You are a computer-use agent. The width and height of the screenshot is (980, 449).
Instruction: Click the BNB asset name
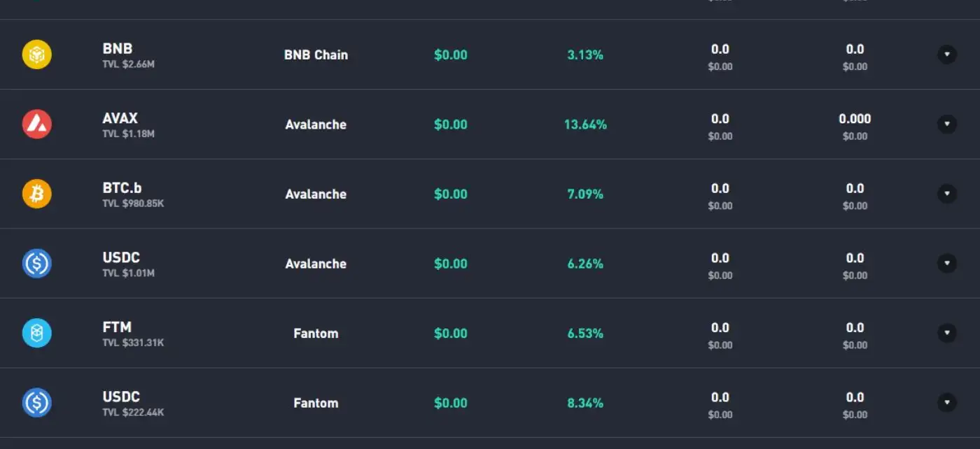117,49
